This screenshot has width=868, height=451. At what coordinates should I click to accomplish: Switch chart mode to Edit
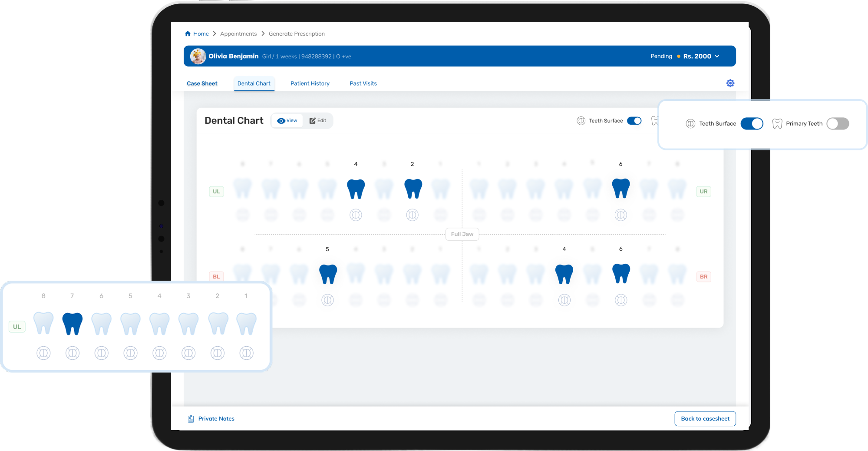[x=318, y=120]
